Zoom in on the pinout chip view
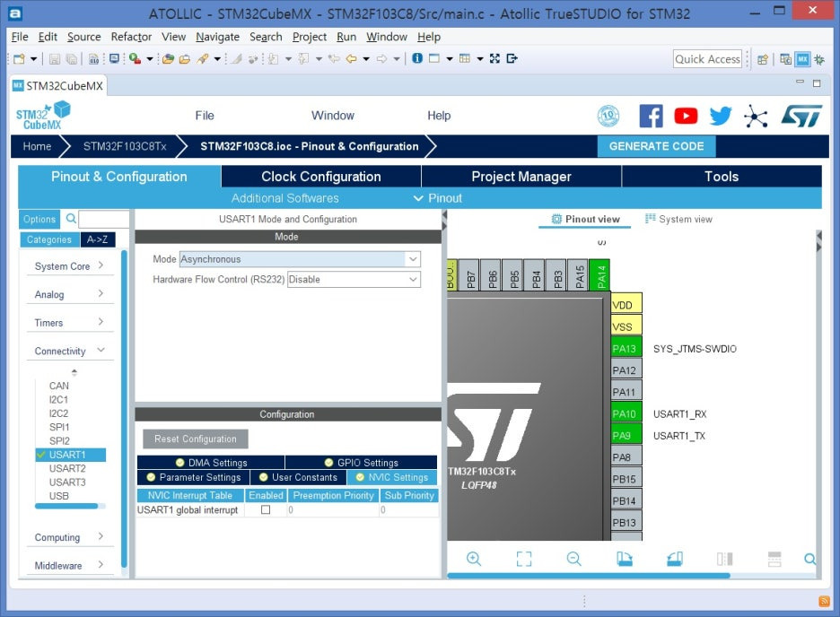The height and width of the screenshot is (617, 840). pos(474,560)
